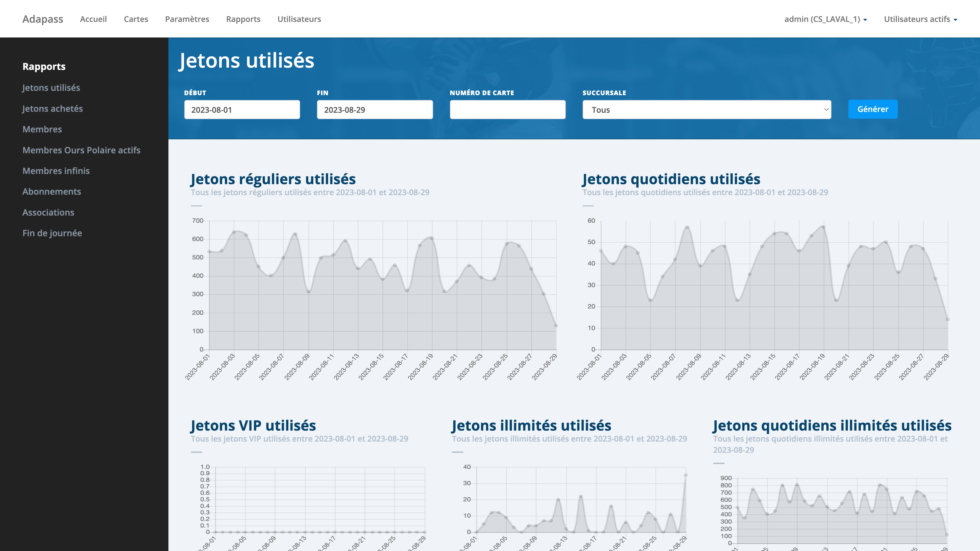Open the Membres infinis report

click(56, 171)
